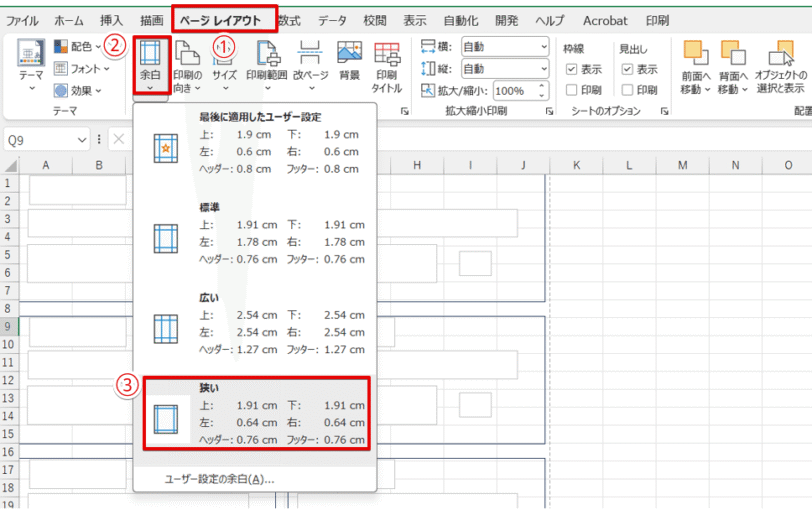The width and height of the screenshot is (812, 515).
Task: Open the 縦 height dropdown set to 自動
Action: click(x=504, y=68)
